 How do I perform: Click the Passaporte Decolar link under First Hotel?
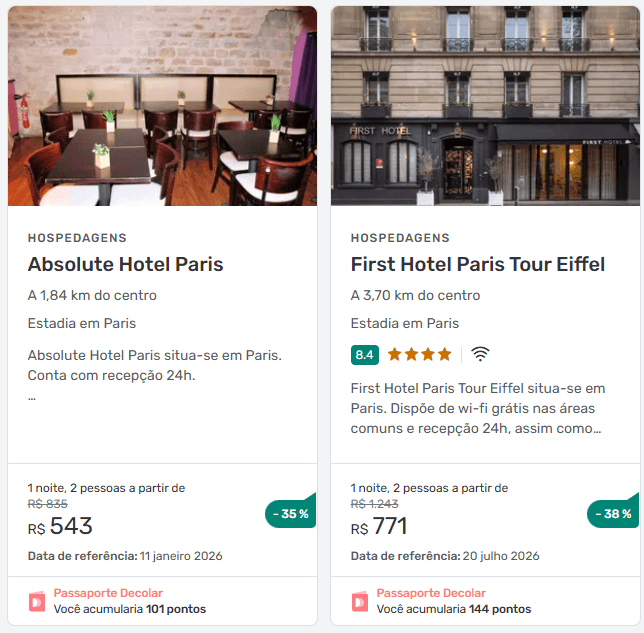point(431,593)
